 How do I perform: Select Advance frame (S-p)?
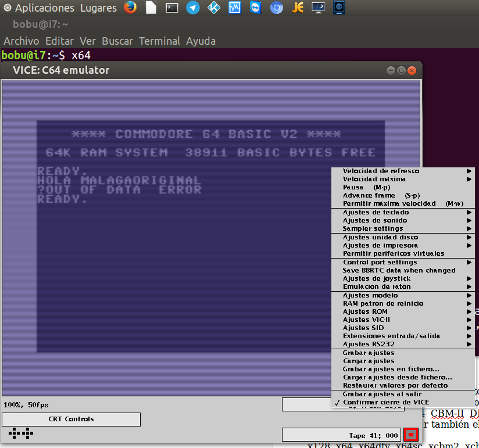point(403,195)
